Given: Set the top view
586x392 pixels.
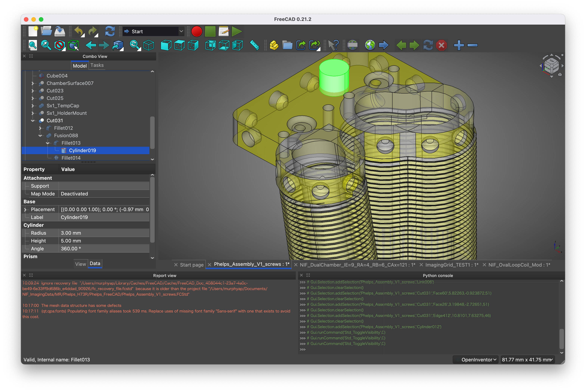Looking at the screenshot, I should click(x=179, y=45).
